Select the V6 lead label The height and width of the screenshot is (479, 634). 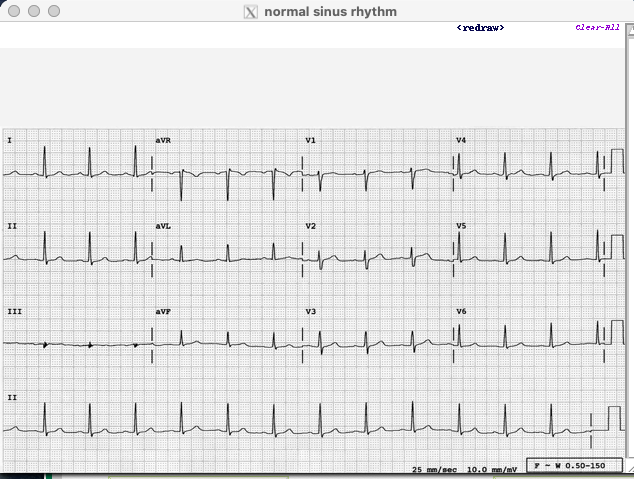(461, 312)
